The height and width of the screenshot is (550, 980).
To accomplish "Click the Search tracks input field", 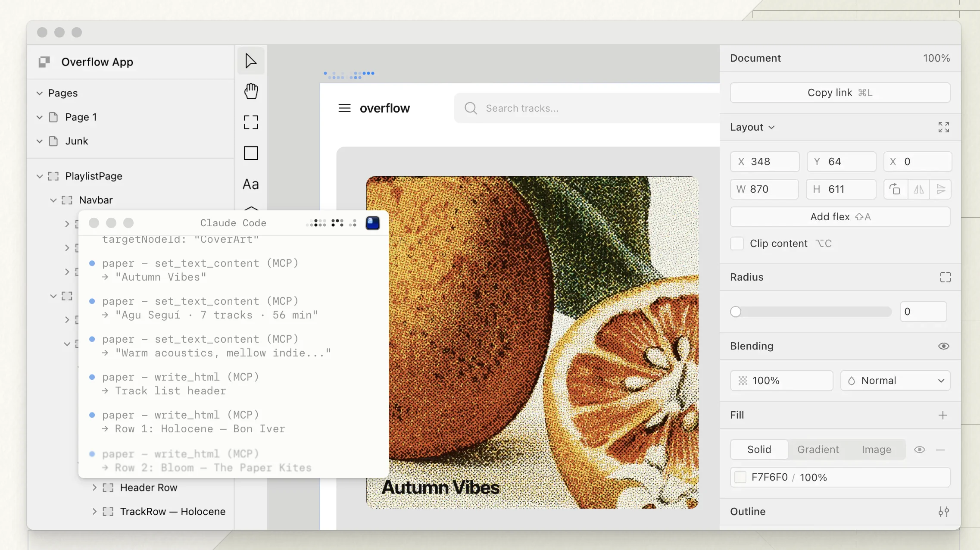I will tap(587, 108).
